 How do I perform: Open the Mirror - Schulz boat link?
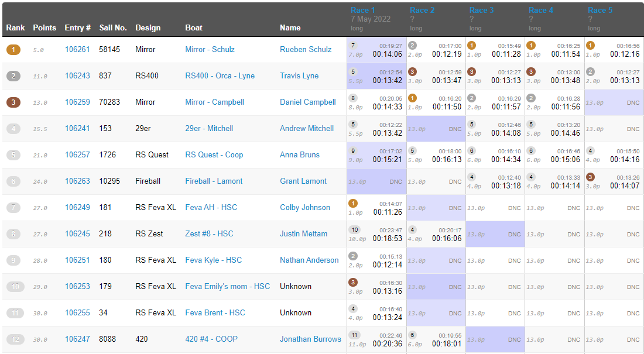[210, 49]
